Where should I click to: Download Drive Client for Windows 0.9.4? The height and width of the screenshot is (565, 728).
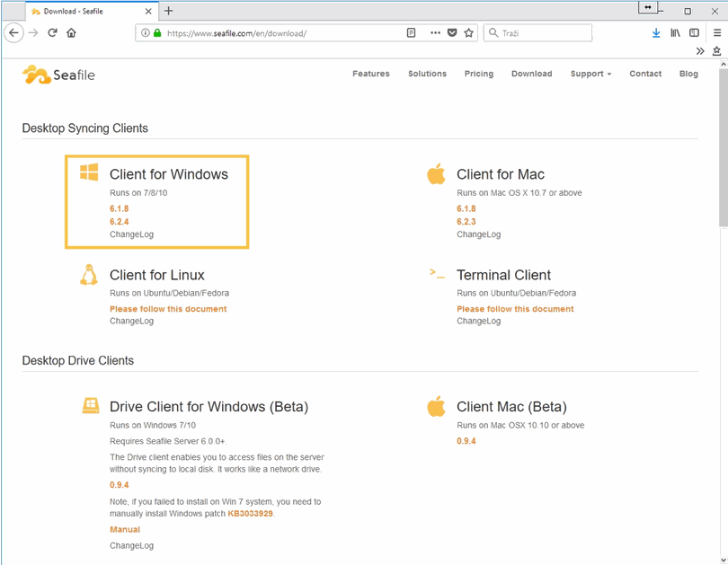[x=120, y=485]
